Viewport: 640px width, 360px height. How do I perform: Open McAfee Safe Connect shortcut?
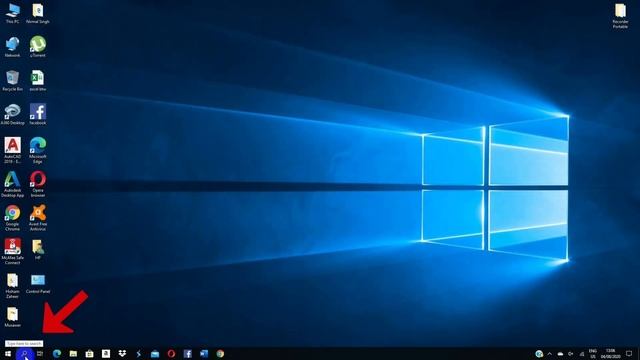(x=13, y=252)
